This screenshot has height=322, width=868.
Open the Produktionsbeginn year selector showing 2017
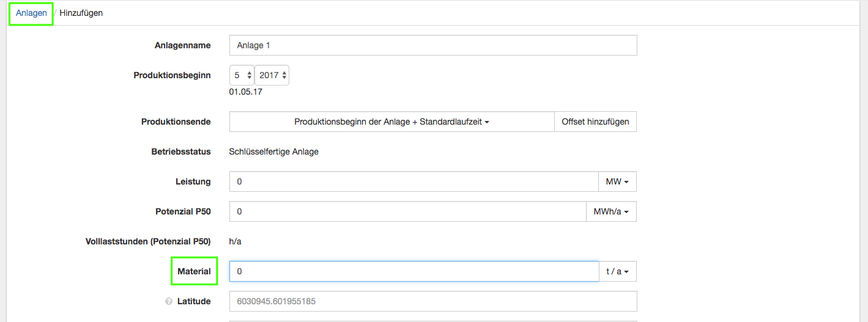coord(272,75)
